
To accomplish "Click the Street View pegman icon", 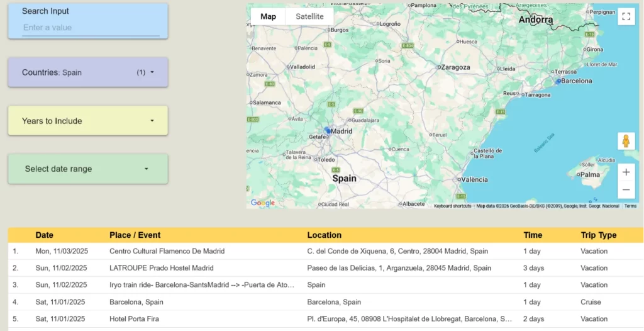I will coord(626,141).
